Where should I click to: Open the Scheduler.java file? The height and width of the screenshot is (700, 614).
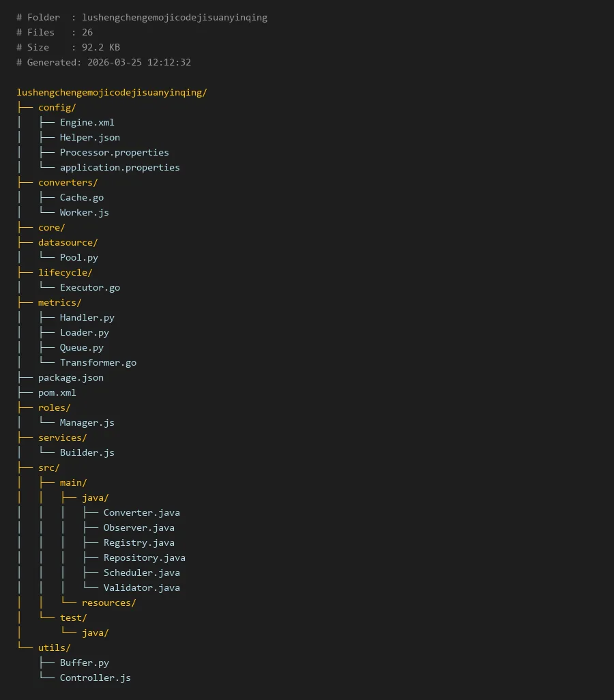coord(141,572)
